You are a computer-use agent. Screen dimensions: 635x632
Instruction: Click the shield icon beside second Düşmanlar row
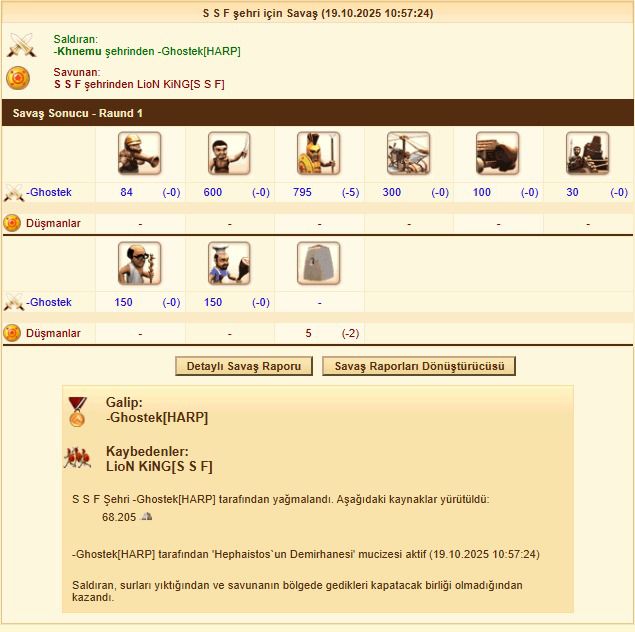click(12, 333)
